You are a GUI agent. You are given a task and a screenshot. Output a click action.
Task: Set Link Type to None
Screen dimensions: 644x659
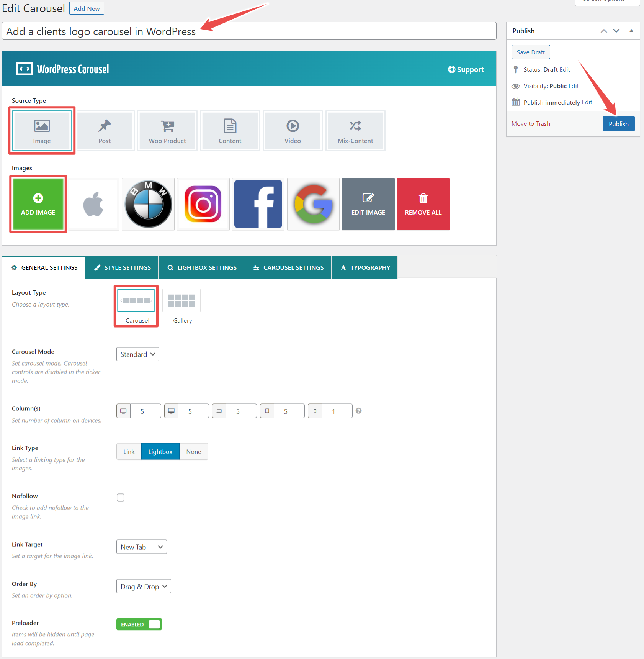click(194, 452)
